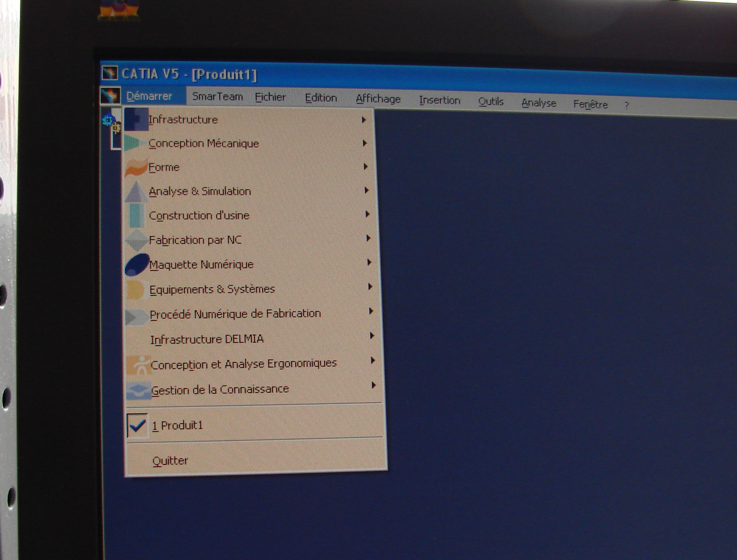Expand Construction d'usine submenu arrow

tap(367, 214)
